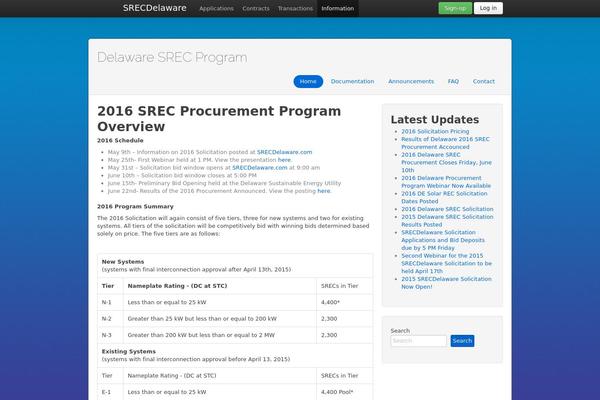Open the Applications menu item

(216, 8)
